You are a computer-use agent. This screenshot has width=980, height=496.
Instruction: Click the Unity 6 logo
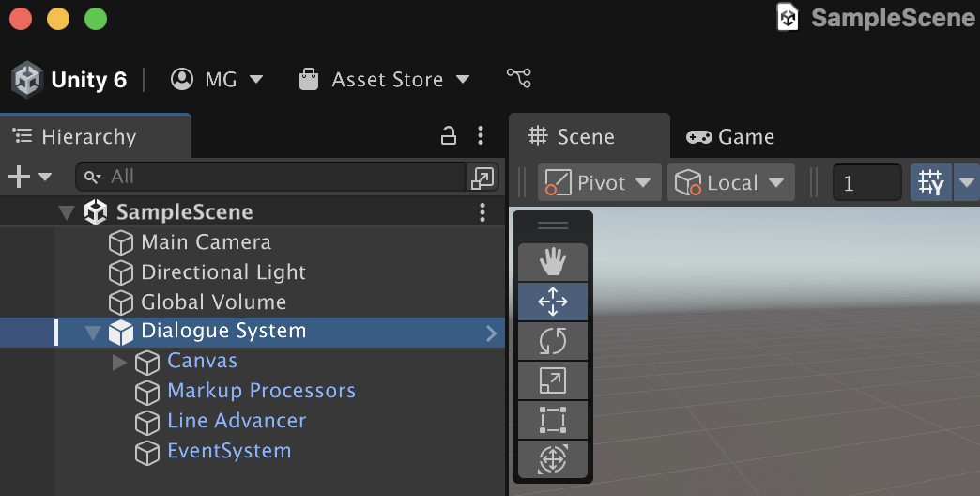click(27, 80)
